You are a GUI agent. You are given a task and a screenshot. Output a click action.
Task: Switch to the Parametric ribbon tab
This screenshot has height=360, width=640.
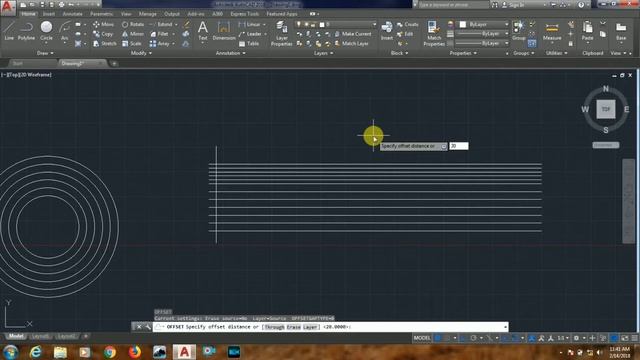click(x=101, y=14)
